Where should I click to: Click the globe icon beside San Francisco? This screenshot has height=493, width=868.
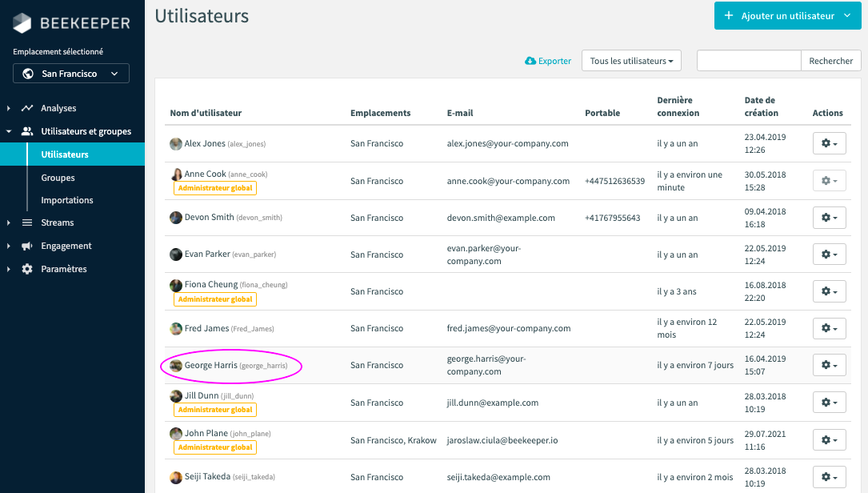(28, 74)
